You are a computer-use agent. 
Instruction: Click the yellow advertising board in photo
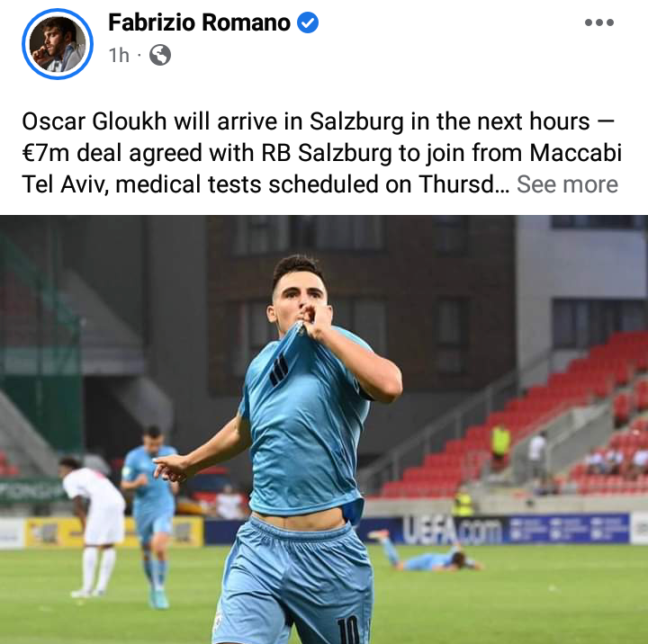pos(113,532)
